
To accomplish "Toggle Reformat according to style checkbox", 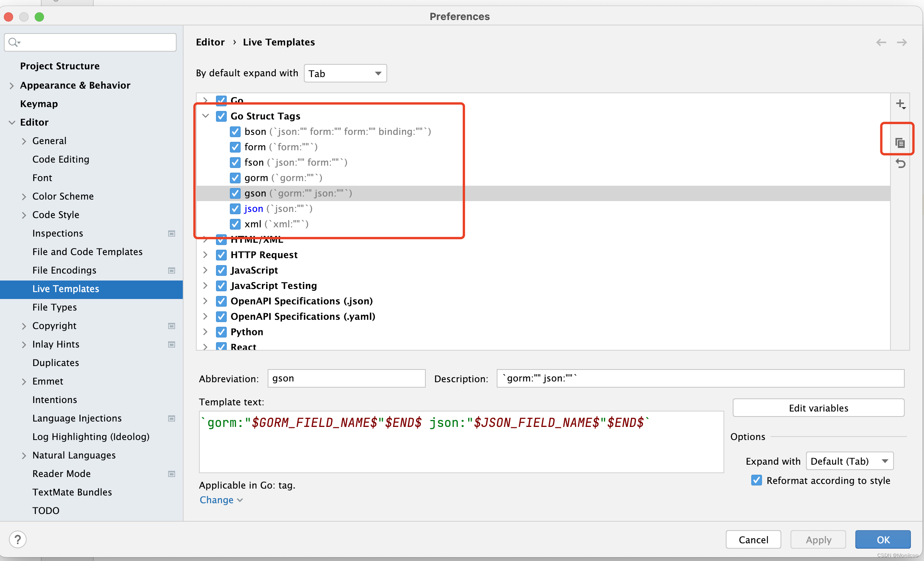I will pyautogui.click(x=756, y=480).
